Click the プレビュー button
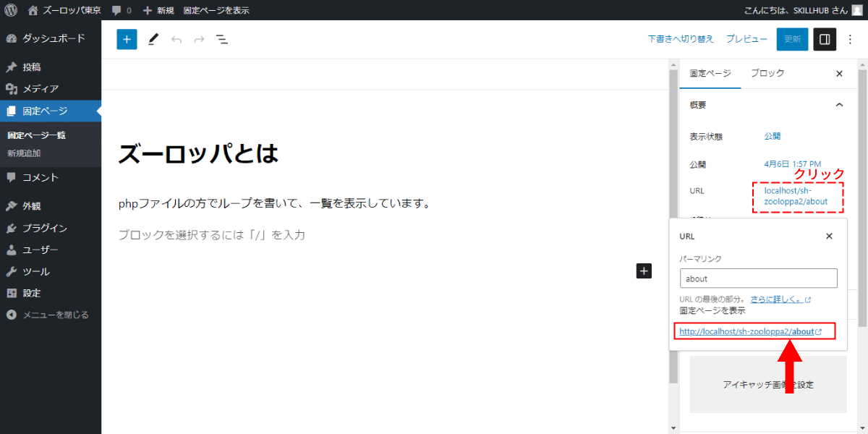Viewport: 868px width, 434px height. [746, 39]
